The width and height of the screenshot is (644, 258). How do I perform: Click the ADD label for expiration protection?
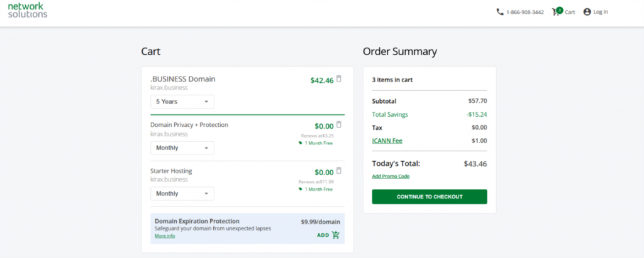tap(323, 235)
